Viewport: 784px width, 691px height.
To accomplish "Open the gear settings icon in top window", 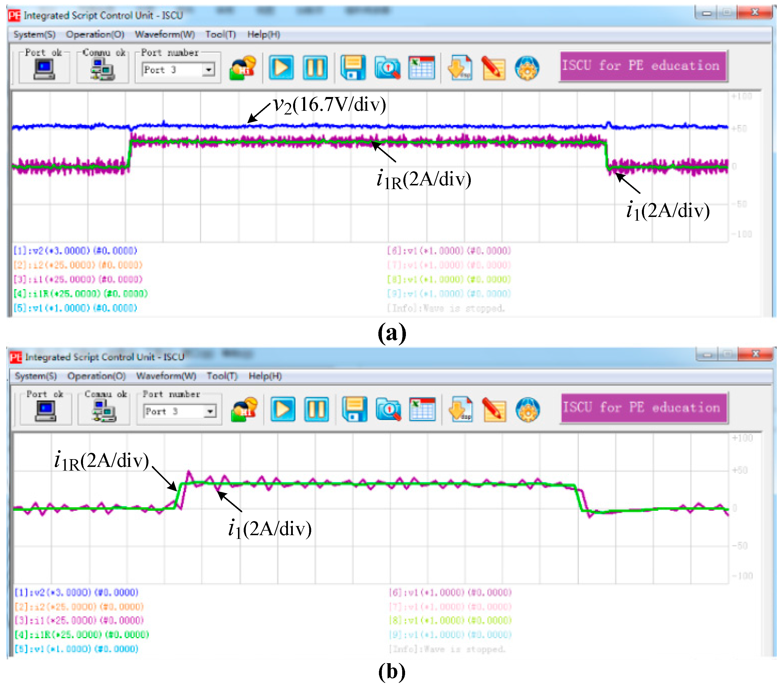I will (x=527, y=68).
